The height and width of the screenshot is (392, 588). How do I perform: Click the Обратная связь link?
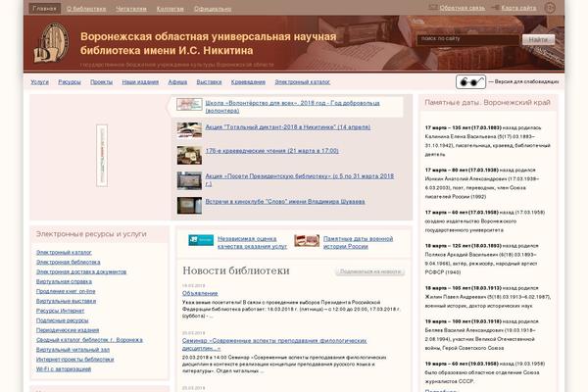pos(462,8)
